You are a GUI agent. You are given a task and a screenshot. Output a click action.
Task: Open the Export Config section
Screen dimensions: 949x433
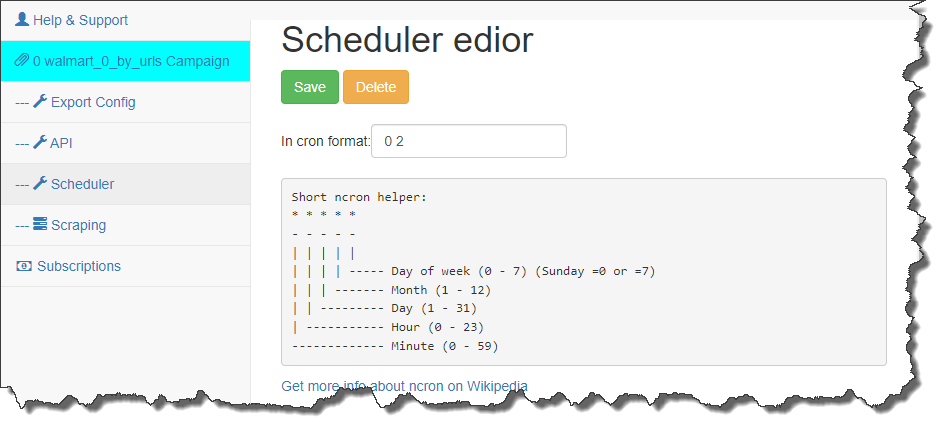(x=125, y=102)
